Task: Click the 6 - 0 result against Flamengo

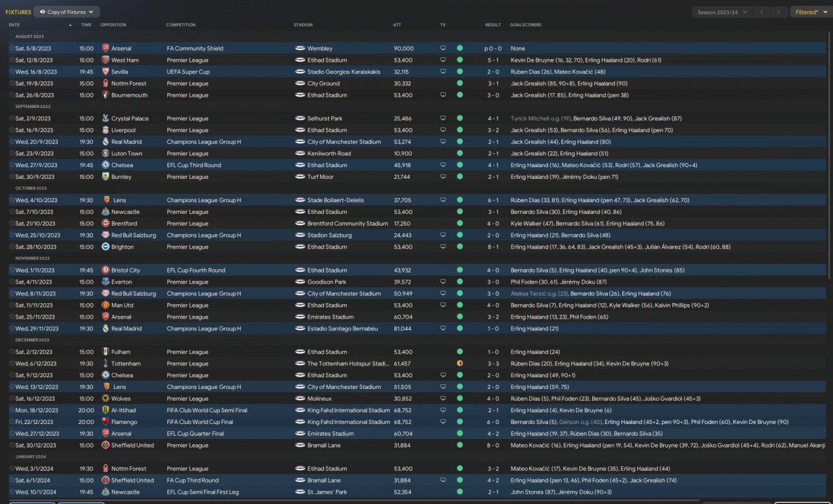Action: [x=493, y=422]
